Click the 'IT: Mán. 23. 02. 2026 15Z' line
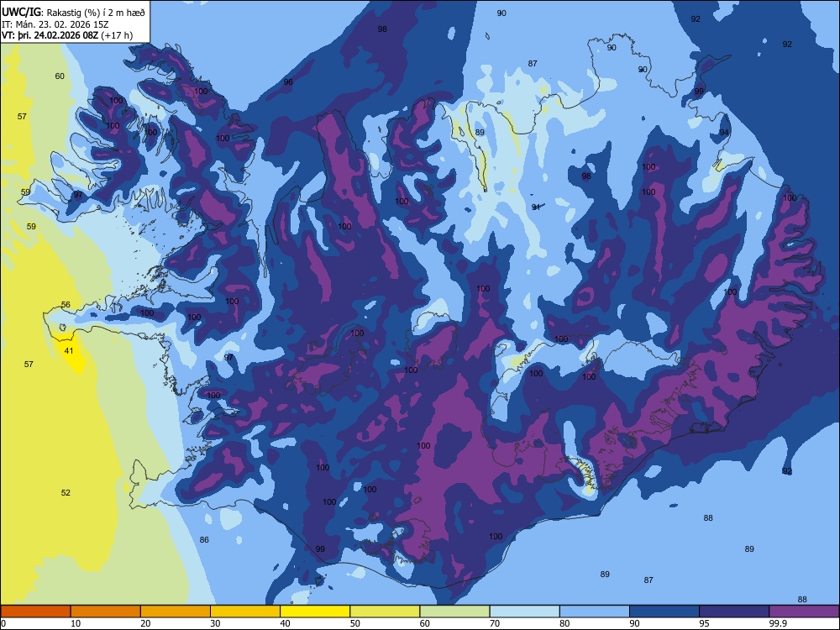 pyautogui.click(x=55, y=24)
